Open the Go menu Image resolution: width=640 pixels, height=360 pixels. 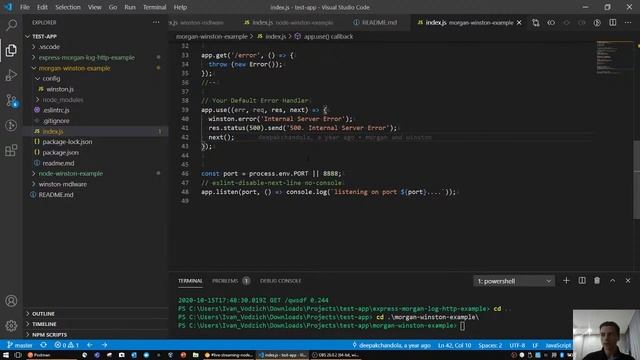pos(113,7)
